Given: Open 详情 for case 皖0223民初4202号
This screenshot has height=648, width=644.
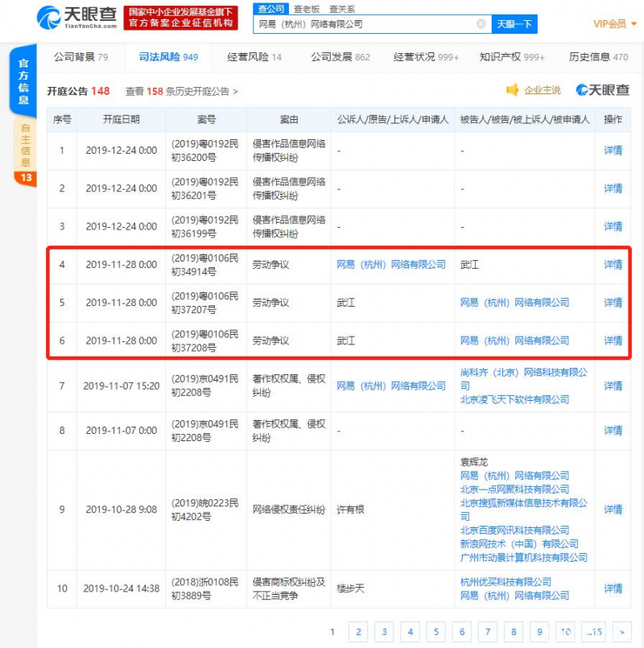Looking at the screenshot, I should [613, 509].
